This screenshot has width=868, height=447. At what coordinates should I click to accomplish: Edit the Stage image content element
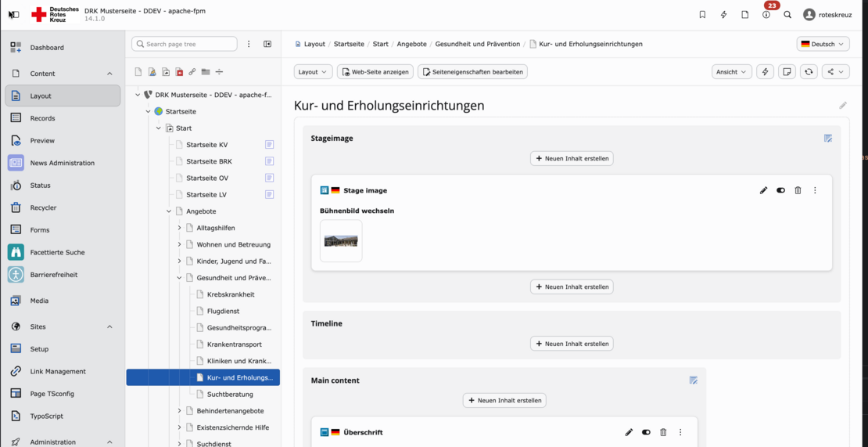pyautogui.click(x=763, y=190)
